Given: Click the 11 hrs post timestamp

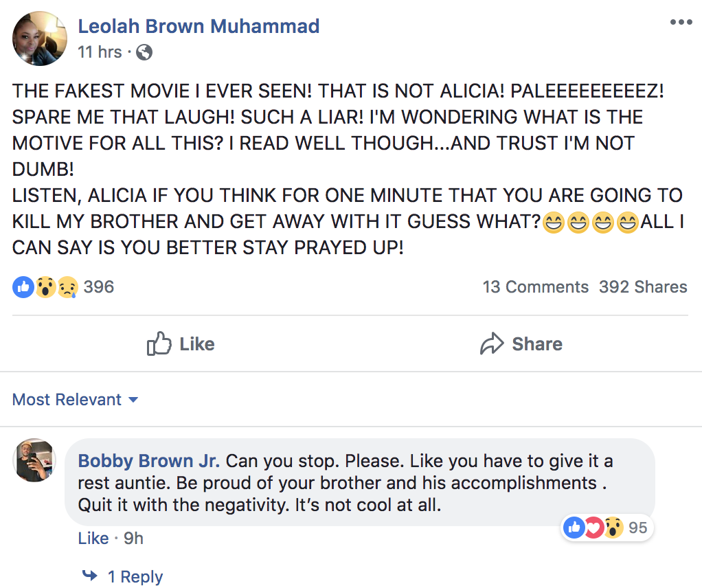Looking at the screenshot, I should pyautogui.click(x=100, y=52).
